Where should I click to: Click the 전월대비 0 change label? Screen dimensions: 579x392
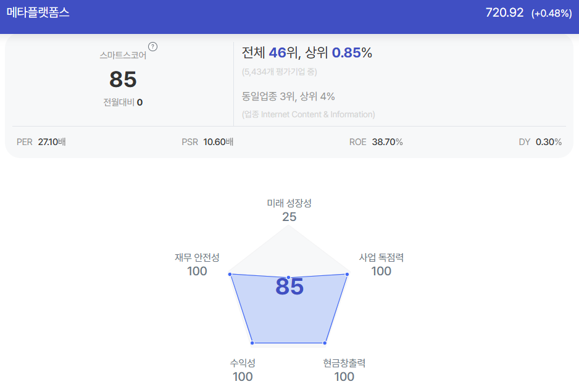coord(123,102)
